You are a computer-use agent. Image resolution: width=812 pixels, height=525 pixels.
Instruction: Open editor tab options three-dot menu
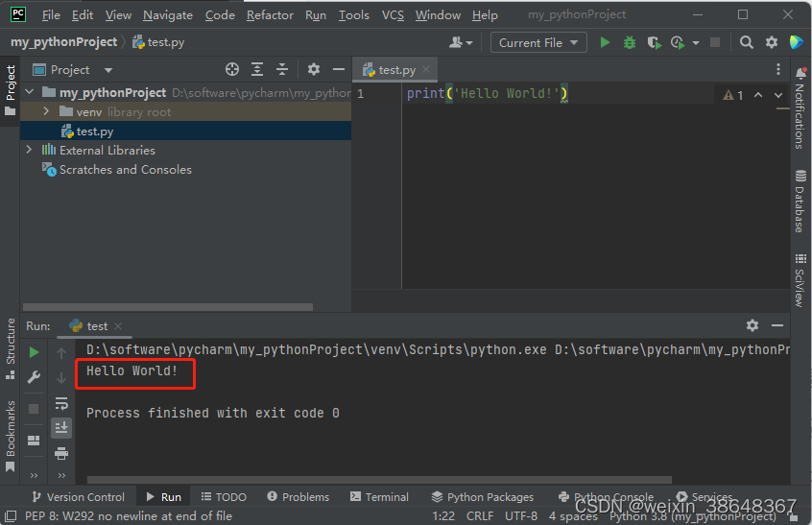pos(777,69)
